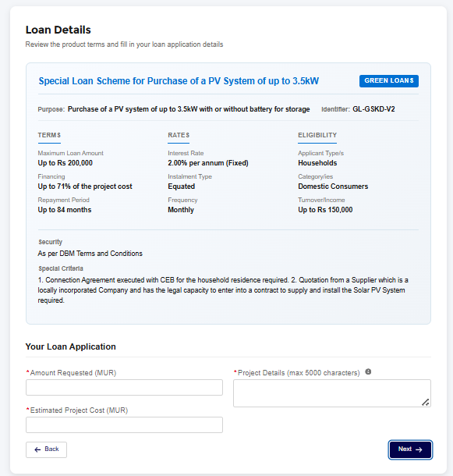Viewport: 453px width, 476px height.
Task: Click the 2.00% per annum interest rate
Action: click(x=208, y=163)
